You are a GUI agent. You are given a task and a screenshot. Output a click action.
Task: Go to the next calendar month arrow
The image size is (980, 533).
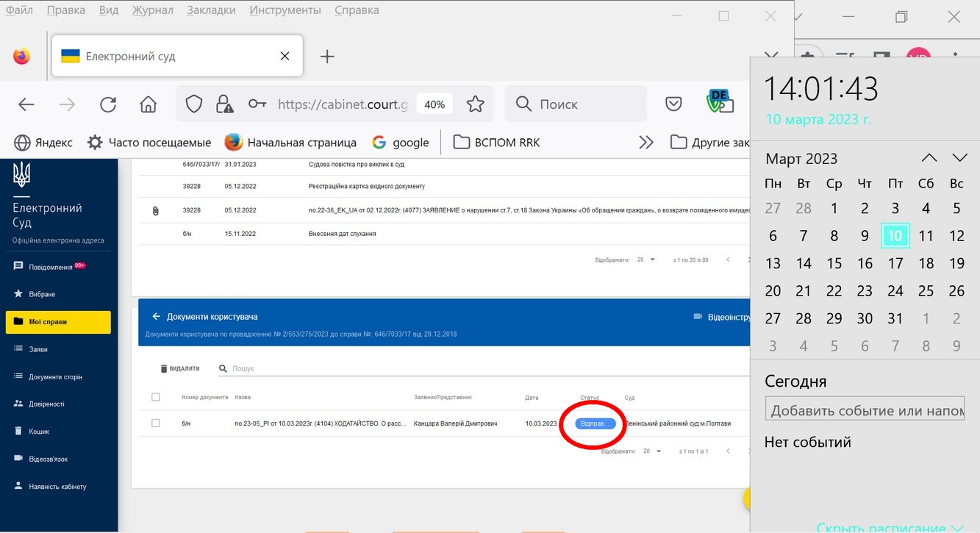point(959,158)
